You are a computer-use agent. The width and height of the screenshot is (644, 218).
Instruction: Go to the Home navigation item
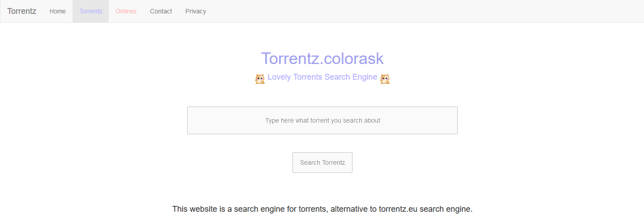point(58,11)
